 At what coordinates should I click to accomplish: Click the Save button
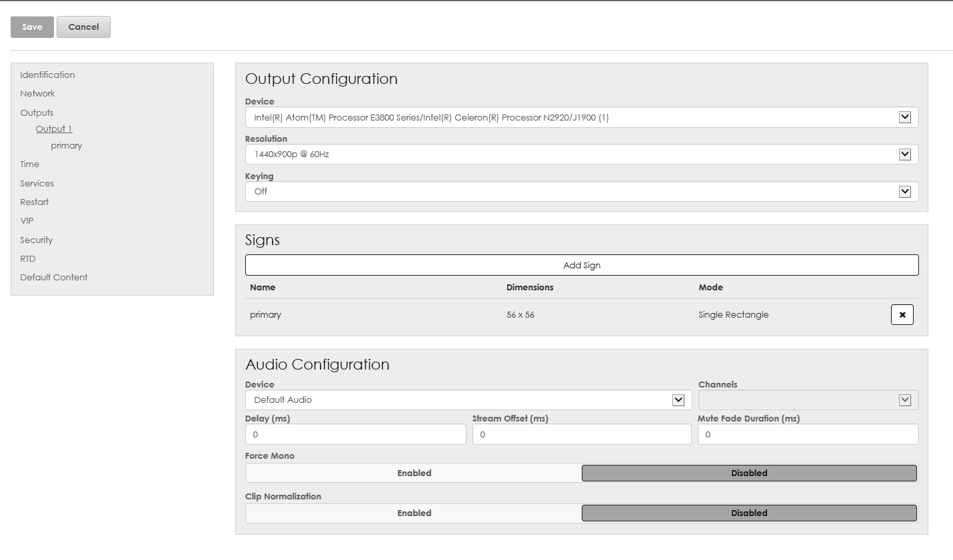pyautogui.click(x=32, y=27)
